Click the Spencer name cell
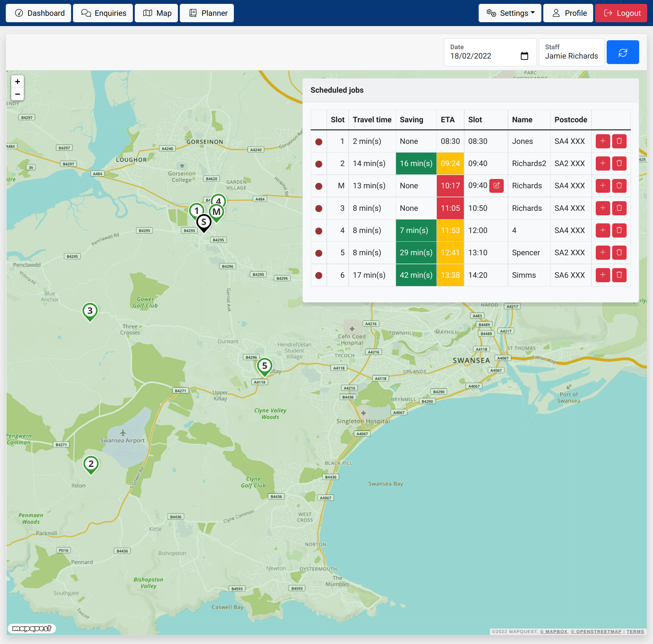This screenshot has height=644, width=653. coord(529,253)
